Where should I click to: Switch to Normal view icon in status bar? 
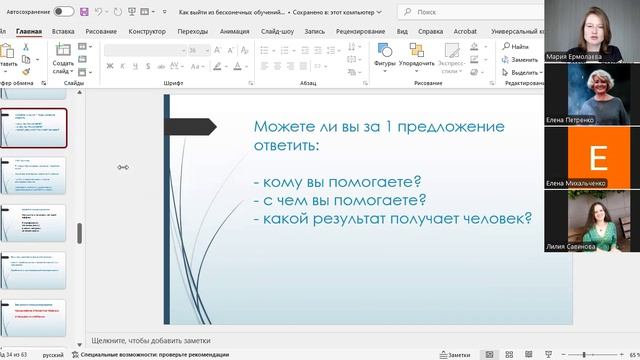[x=489, y=354]
